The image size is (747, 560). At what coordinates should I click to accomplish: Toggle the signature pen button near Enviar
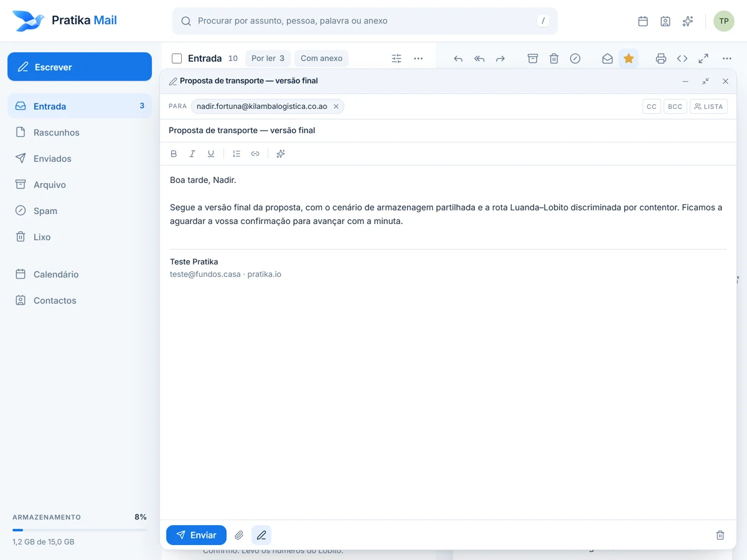tap(261, 535)
